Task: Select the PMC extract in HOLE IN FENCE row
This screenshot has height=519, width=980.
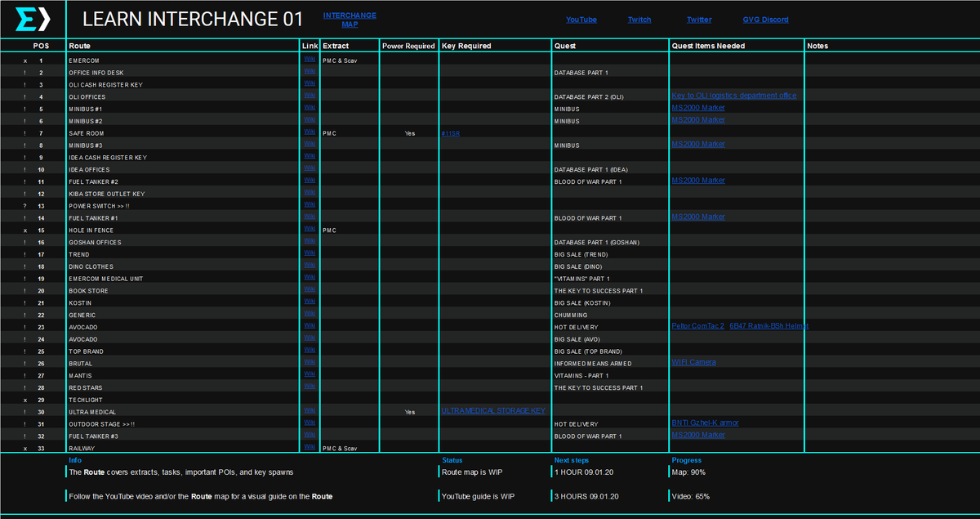Action: point(329,230)
